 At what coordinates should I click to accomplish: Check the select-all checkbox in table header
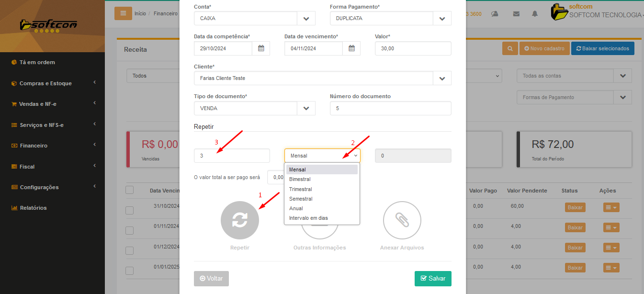pyautogui.click(x=129, y=190)
